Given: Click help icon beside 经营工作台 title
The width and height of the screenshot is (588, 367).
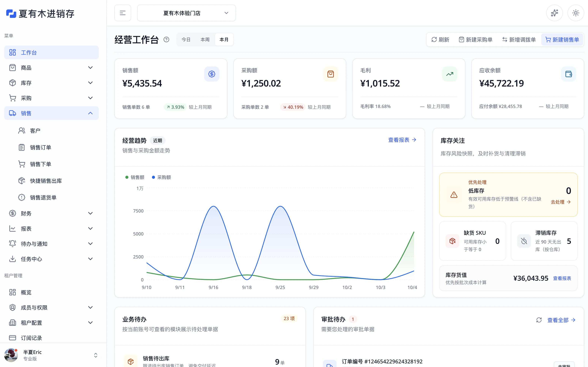Looking at the screenshot, I should (x=166, y=39).
